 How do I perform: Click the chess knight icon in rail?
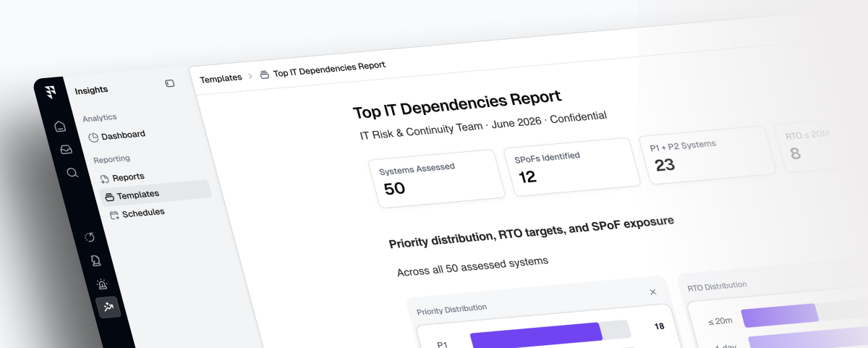tap(96, 260)
